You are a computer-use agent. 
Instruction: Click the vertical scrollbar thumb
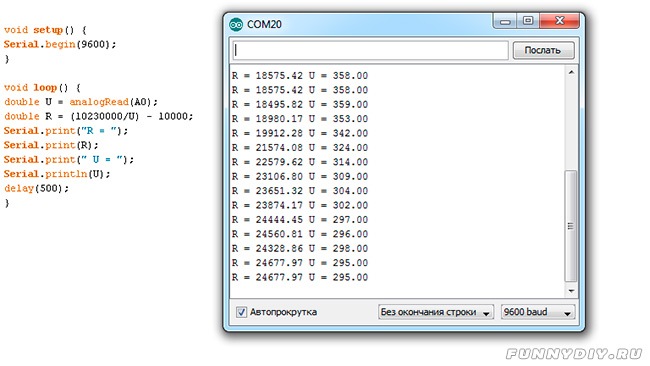tap(571, 226)
